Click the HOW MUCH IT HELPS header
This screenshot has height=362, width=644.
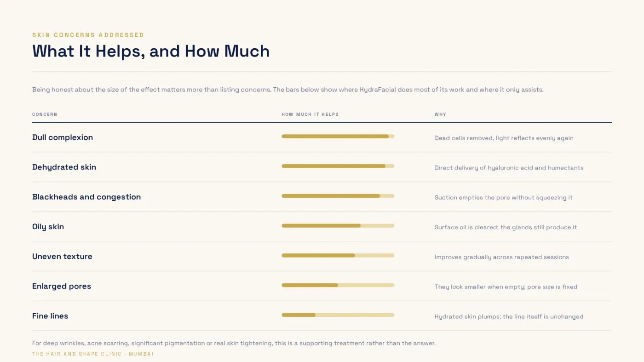(x=310, y=114)
